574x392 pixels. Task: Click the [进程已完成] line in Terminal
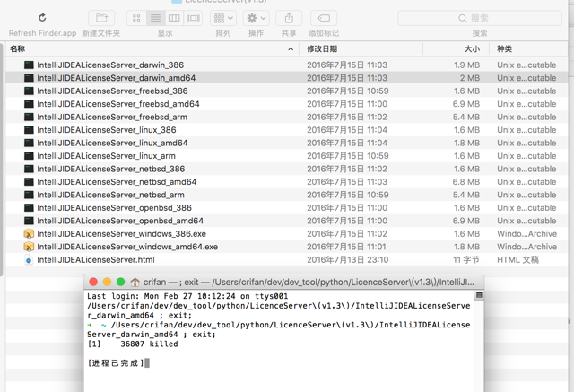pos(116,363)
